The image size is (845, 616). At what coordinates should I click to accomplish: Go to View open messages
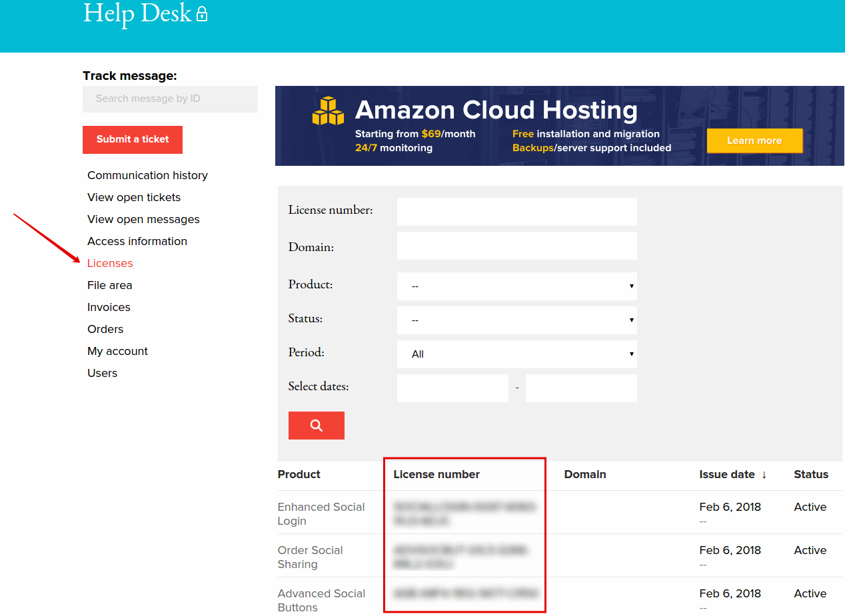point(143,219)
